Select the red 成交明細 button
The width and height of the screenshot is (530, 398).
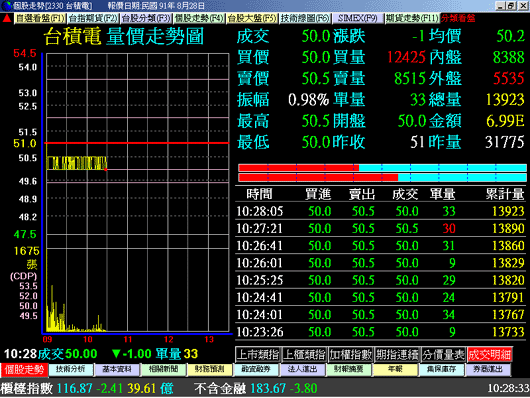pos(490,355)
